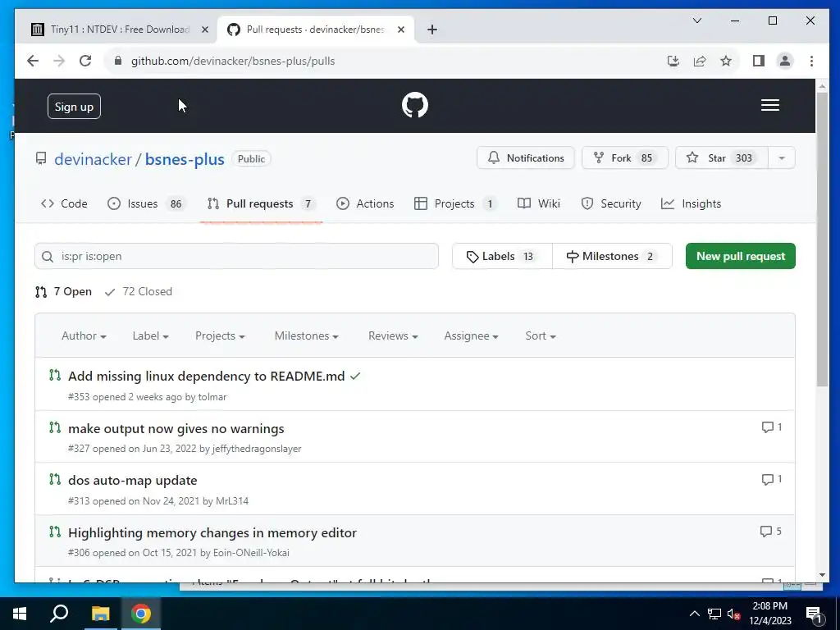Image resolution: width=840 pixels, height=630 pixels.
Task: Click New pull request button
Action: click(741, 256)
